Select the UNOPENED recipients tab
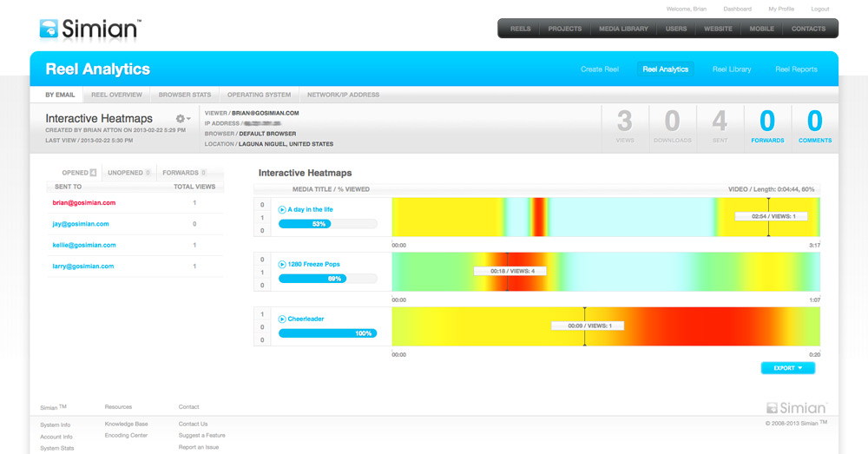The height and width of the screenshot is (454, 868). coord(129,173)
